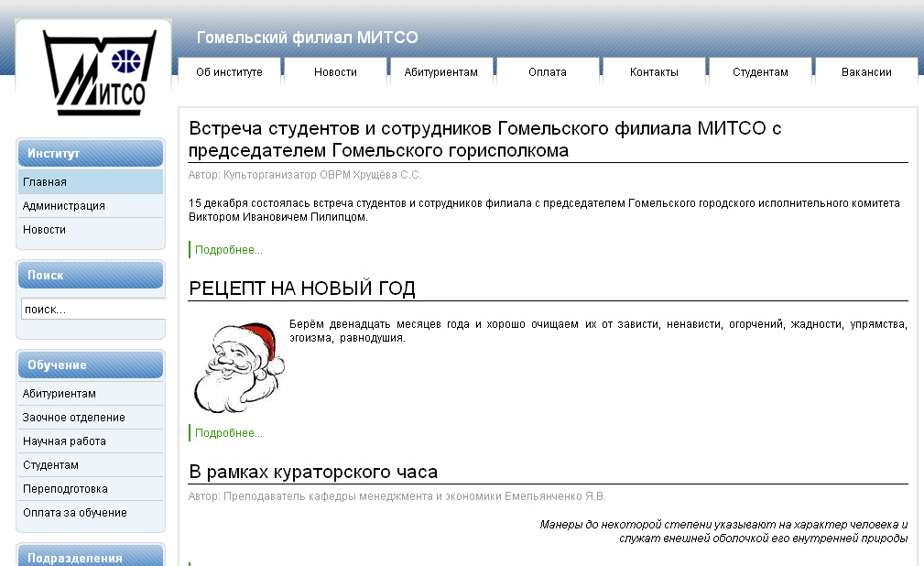Click «Подробнее...» under the meeting article

(229, 250)
